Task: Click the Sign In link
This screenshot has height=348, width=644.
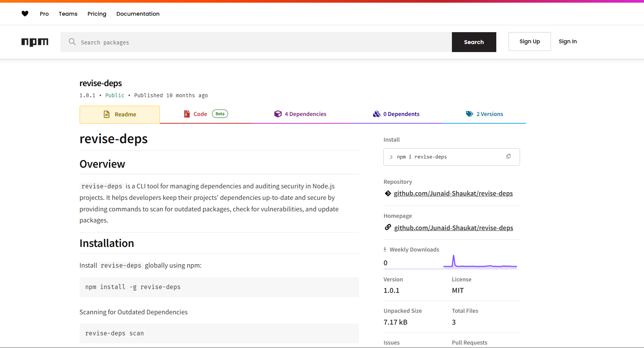Action: 567,41
